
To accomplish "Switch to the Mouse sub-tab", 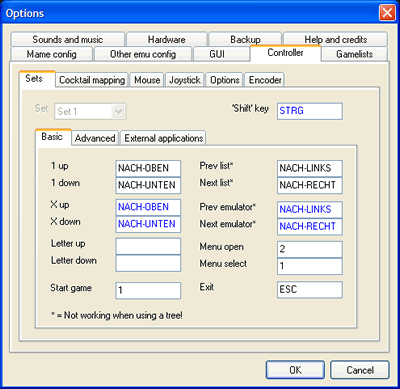I will pyautogui.click(x=147, y=80).
